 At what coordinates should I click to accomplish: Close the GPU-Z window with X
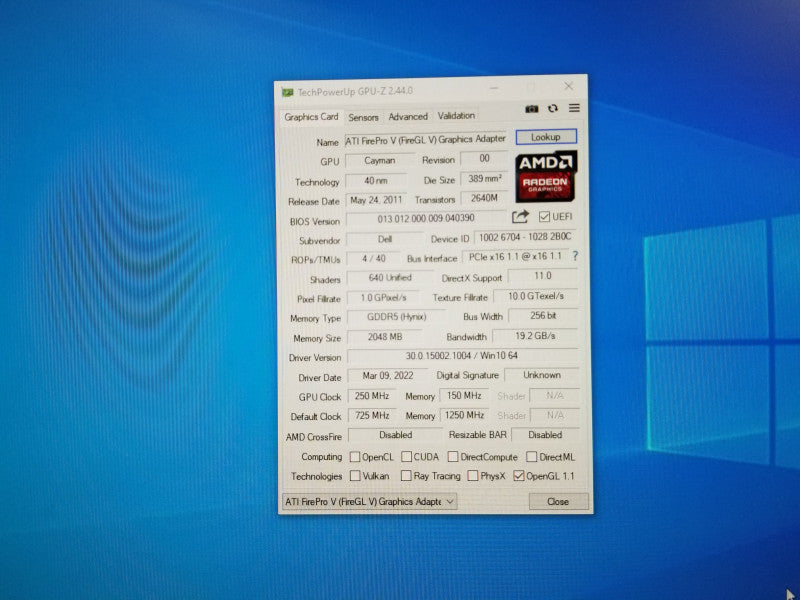click(x=568, y=86)
